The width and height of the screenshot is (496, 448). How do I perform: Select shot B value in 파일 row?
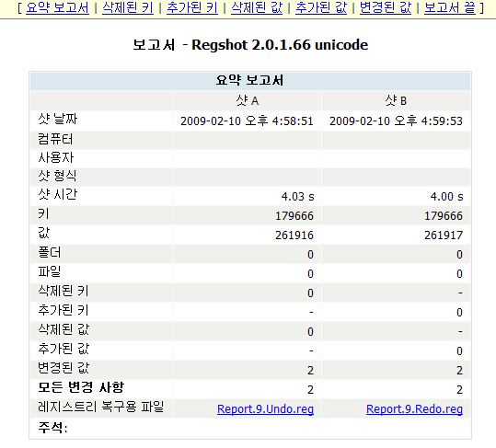459,273
